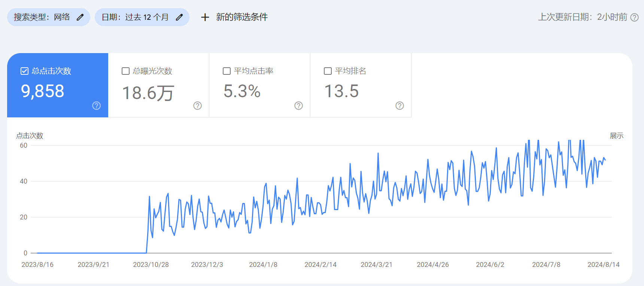Screen dimensions: 644x286
Task: Open help icon on average position card
Action: (400, 106)
